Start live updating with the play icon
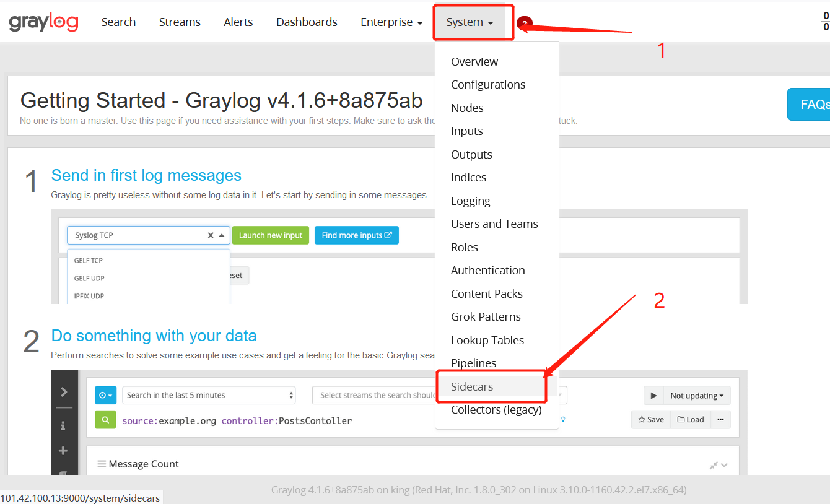Viewport: 830px width, 504px height. click(655, 395)
